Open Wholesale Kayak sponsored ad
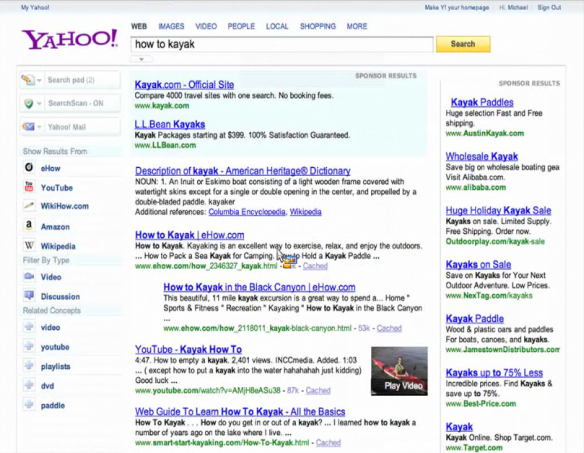 coord(482,156)
